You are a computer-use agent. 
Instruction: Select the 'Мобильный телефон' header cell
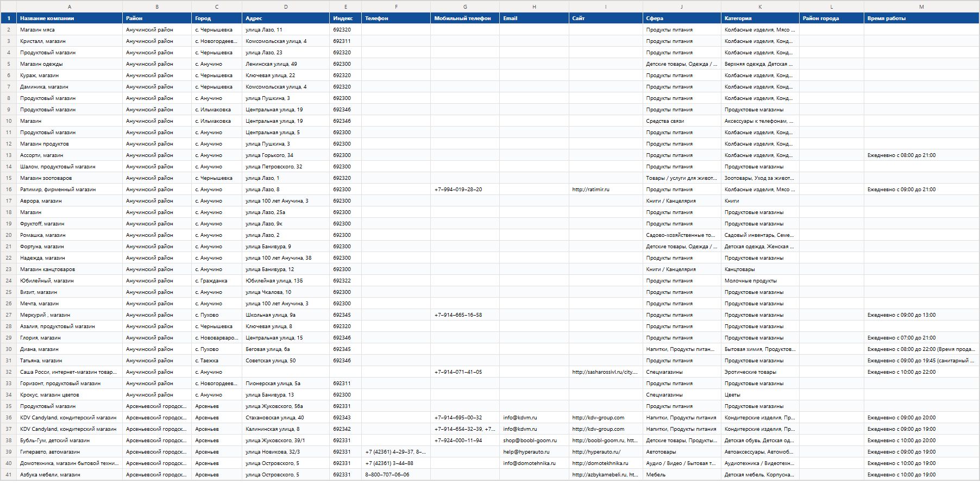[x=465, y=18]
